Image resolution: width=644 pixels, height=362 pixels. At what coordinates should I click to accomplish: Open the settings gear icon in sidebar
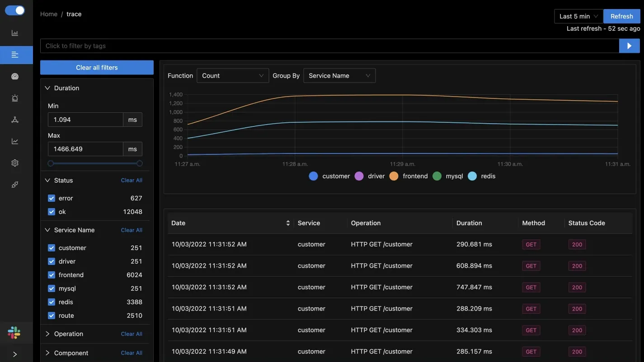click(x=15, y=163)
